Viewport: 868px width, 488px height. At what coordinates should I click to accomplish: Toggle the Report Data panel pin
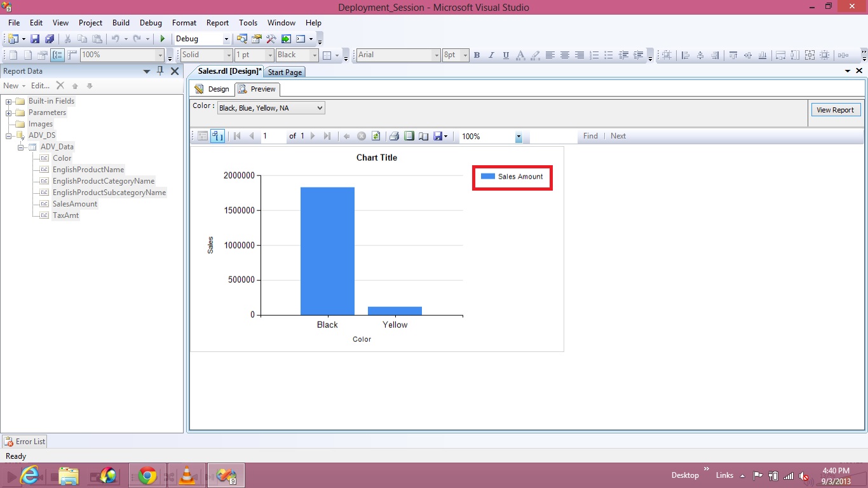160,71
